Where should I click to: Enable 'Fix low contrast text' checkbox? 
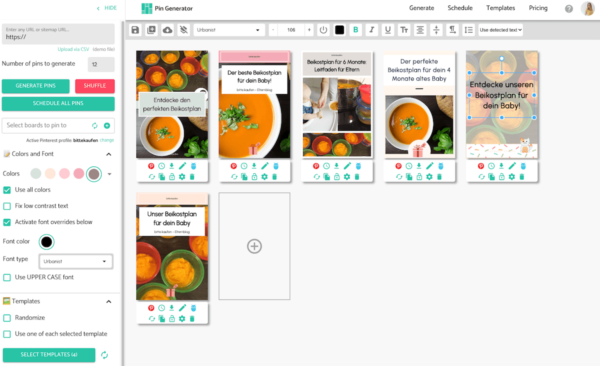tap(7, 206)
